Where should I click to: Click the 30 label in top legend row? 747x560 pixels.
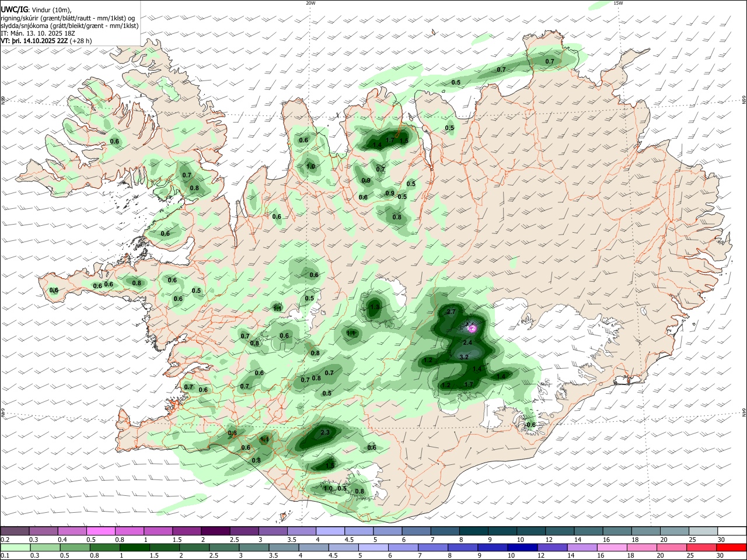pos(721,540)
